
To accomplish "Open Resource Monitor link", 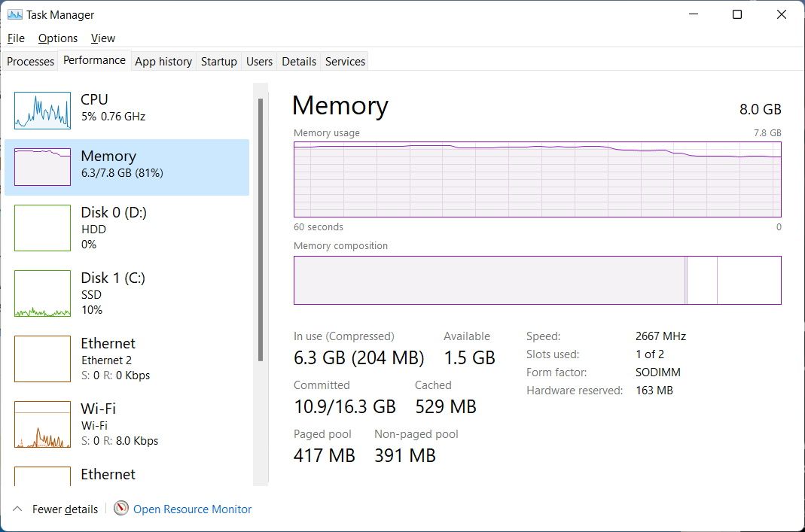I will [x=193, y=509].
